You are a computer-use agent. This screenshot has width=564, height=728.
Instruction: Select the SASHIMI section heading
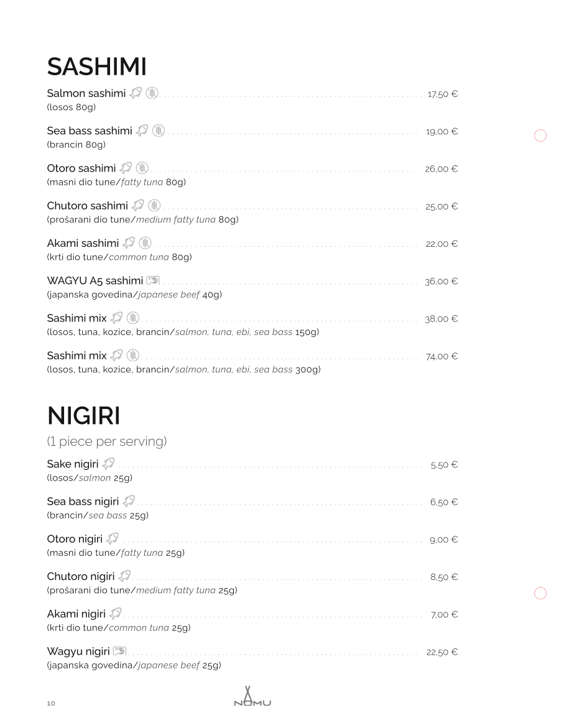click(96, 67)
